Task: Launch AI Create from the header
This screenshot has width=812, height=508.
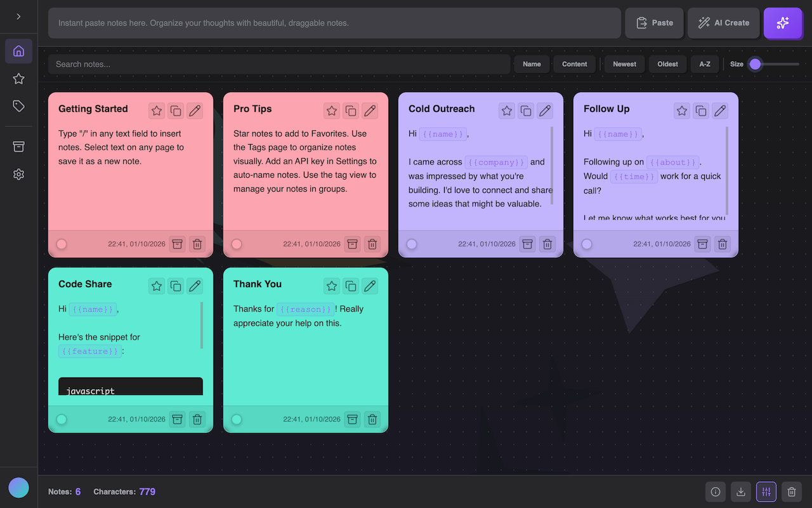Action: coord(723,23)
